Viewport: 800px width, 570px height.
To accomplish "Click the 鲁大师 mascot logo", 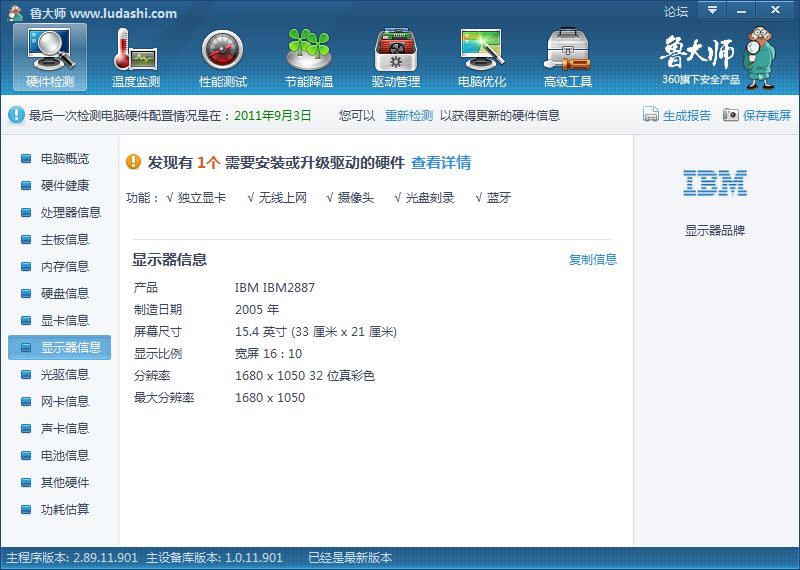I will pos(760,58).
